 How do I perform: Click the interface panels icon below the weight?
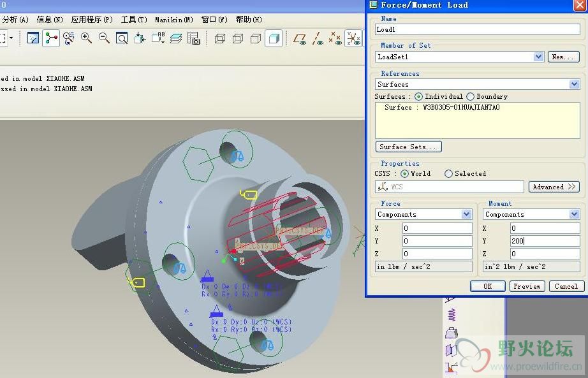click(451, 350)
